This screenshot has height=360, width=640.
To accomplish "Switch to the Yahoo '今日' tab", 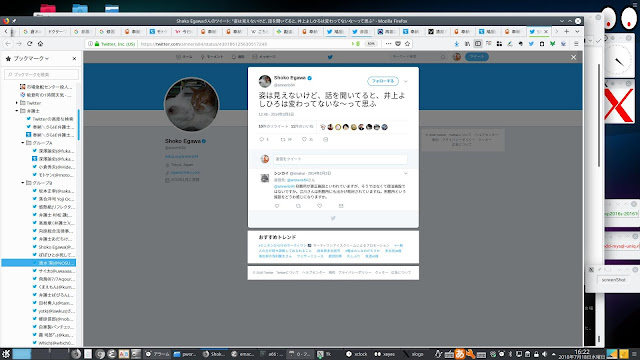I will pyautogui.click(x=183, y=31).
